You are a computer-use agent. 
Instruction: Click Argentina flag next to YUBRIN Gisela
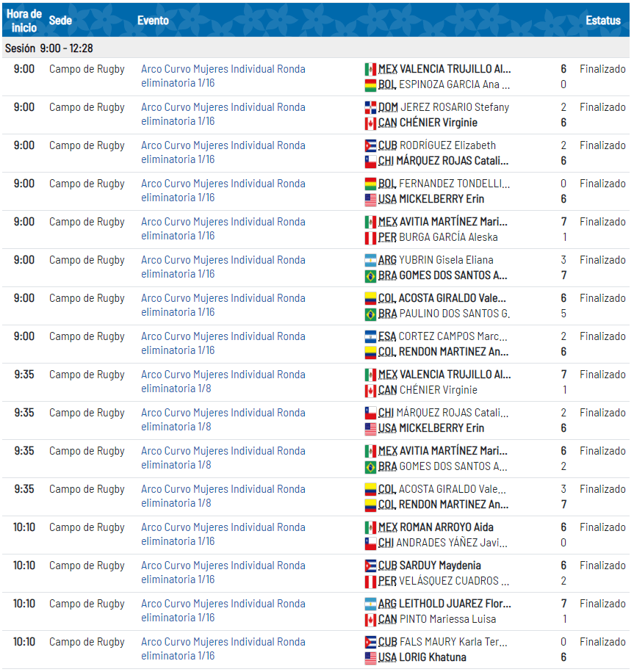(370, 260)
